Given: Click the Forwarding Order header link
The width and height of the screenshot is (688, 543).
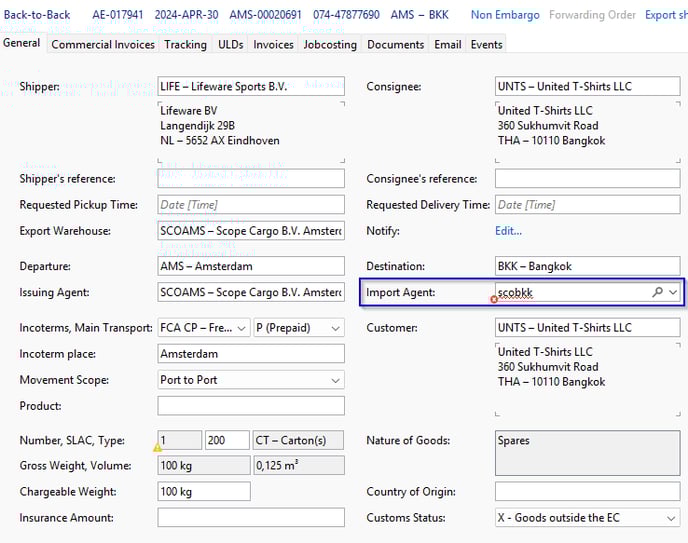Looking at the screenshot, I should tap(590, 15).
